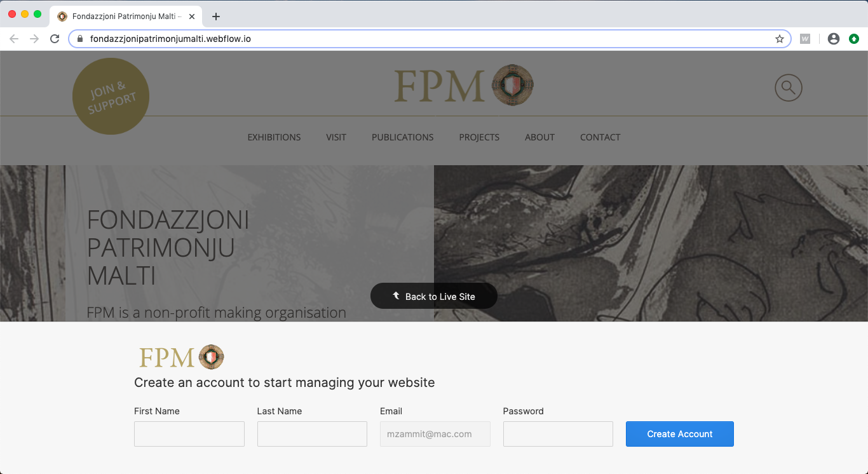
Task: Focus the First Name field
Action: tap(189, 434)
